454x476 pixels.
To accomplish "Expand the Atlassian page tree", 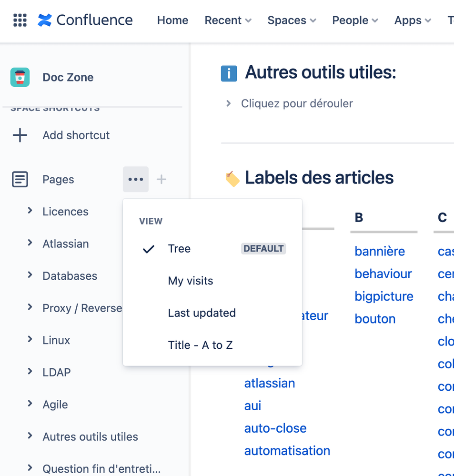I will click(30, 243).
